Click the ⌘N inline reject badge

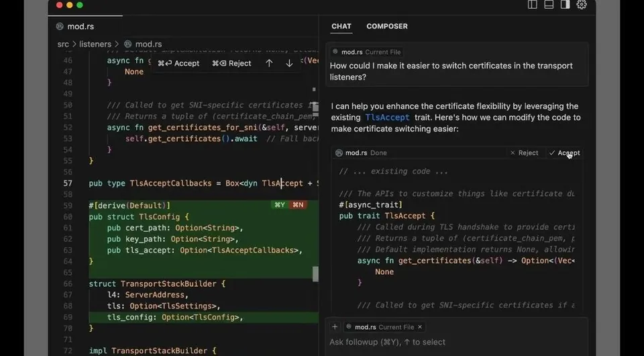click(x=298, y=205)
